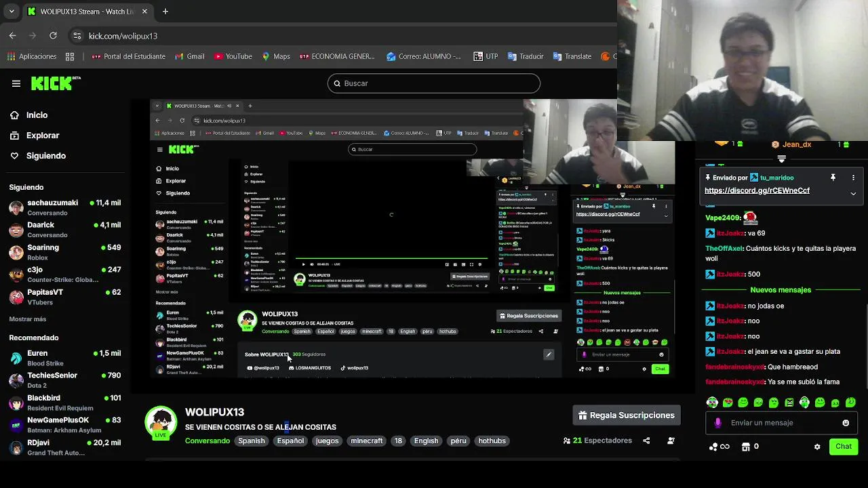This screenshot has width=868, height=488.
Task: Open the emoji picker in chat input
Action: click(x=846, y=423)
